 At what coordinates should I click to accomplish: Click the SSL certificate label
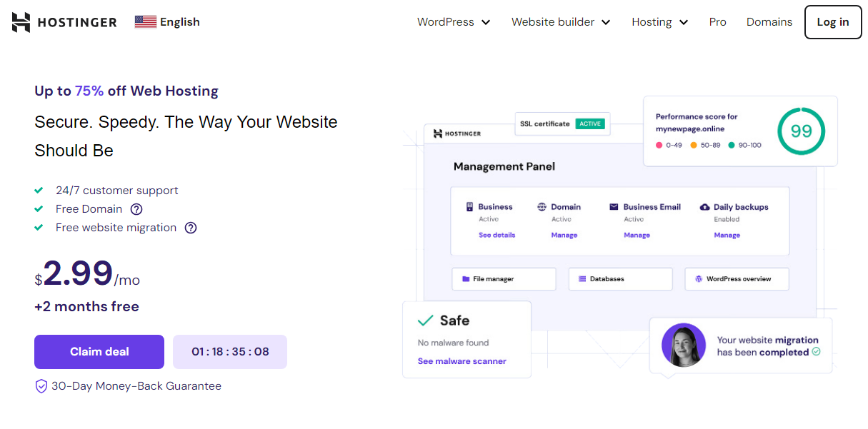coord(546,123)
